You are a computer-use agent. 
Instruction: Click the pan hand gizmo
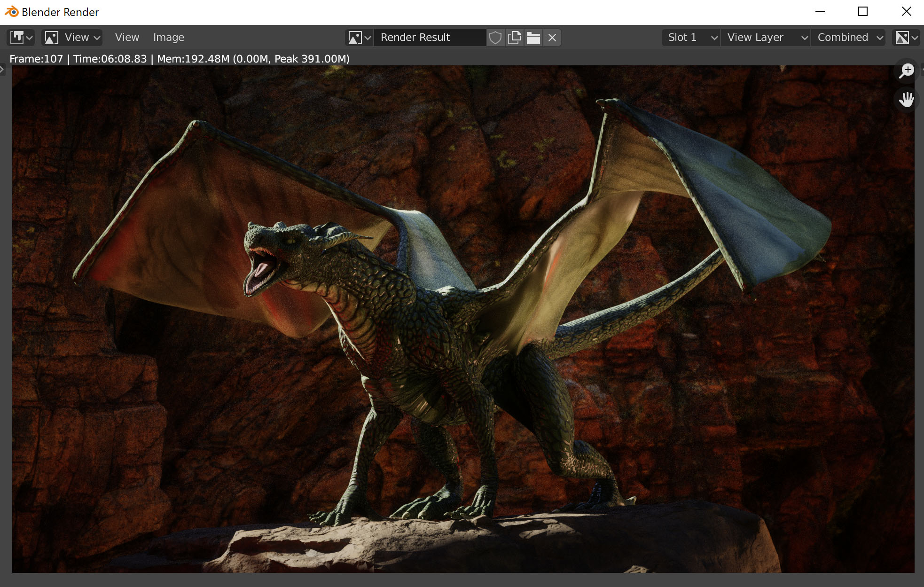(x=906, y=100)
